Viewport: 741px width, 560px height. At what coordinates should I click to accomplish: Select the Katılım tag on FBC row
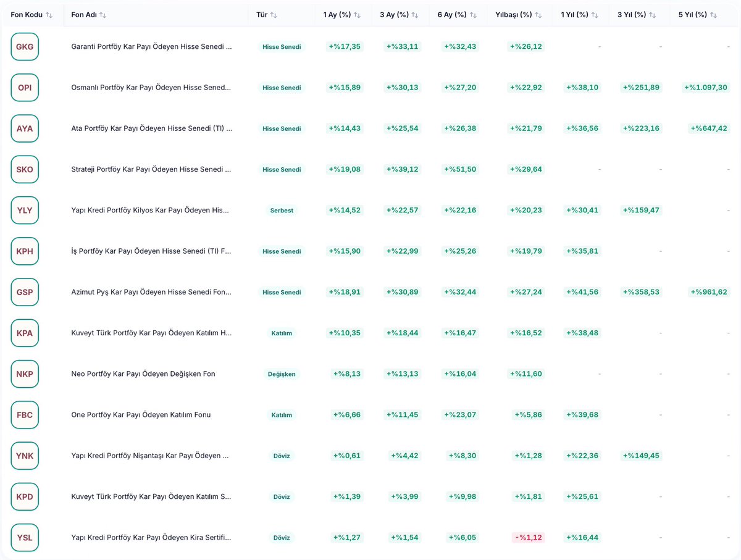[x=282, y=415]
